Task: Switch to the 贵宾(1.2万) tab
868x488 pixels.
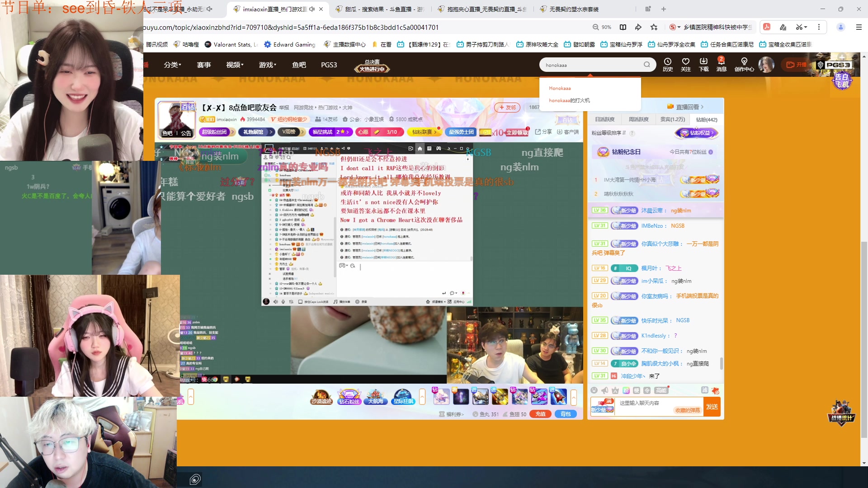Action: point(672,119)
